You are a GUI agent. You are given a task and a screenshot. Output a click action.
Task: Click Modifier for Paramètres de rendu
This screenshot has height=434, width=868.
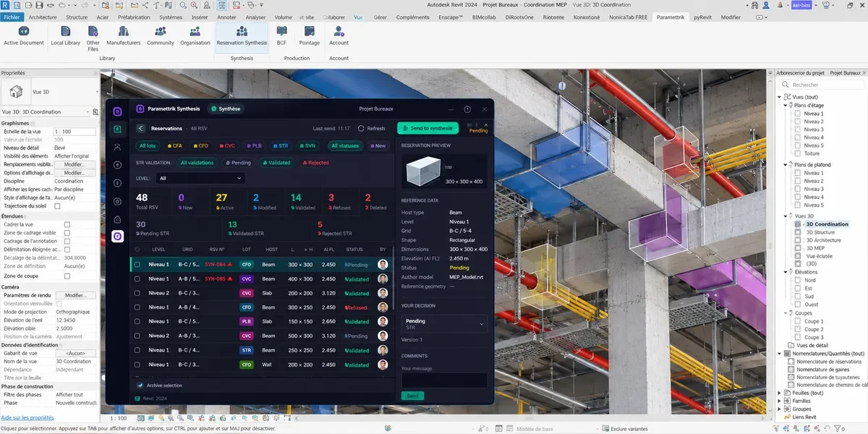click(x=75, y=295)
